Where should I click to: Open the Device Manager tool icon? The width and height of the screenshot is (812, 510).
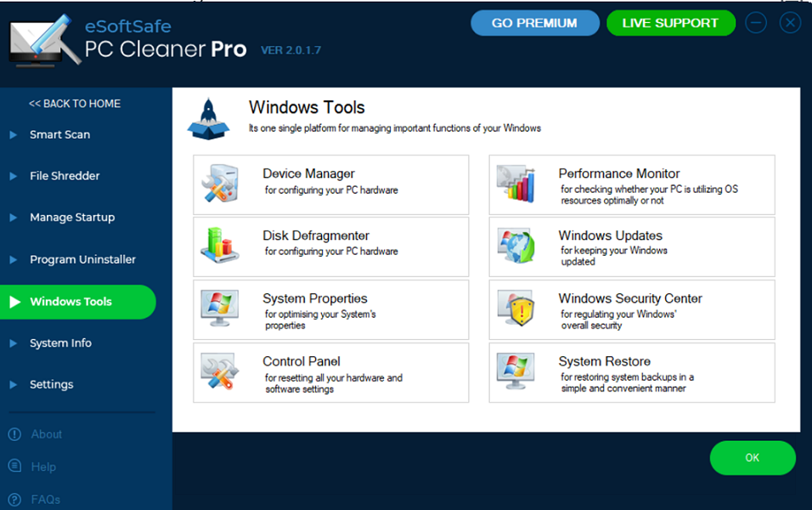coord(221,184)
